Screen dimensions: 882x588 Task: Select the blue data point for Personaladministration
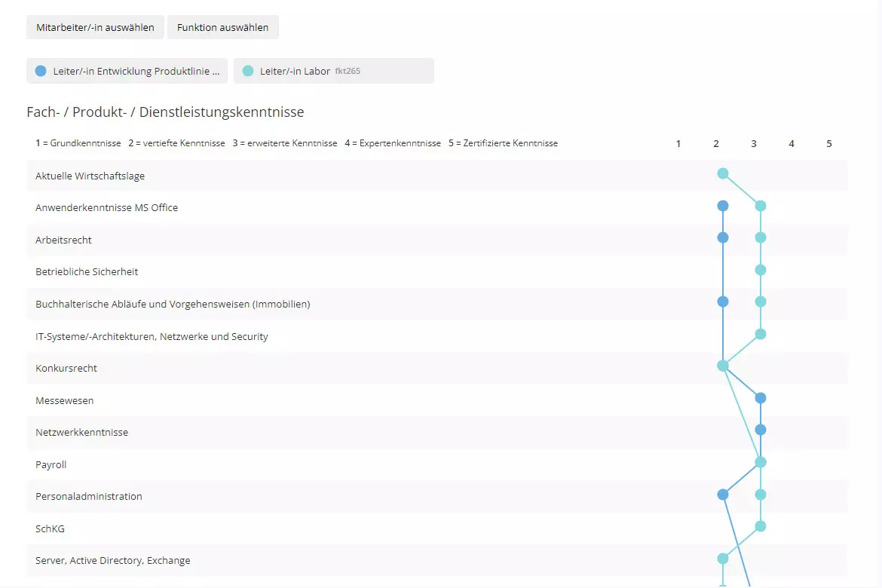[x=723, y=495]
